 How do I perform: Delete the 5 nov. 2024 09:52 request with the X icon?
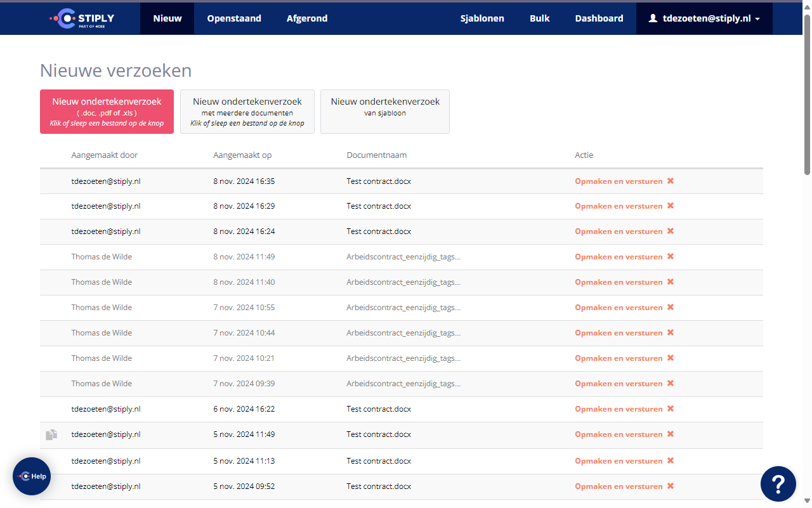click(671, 486)
